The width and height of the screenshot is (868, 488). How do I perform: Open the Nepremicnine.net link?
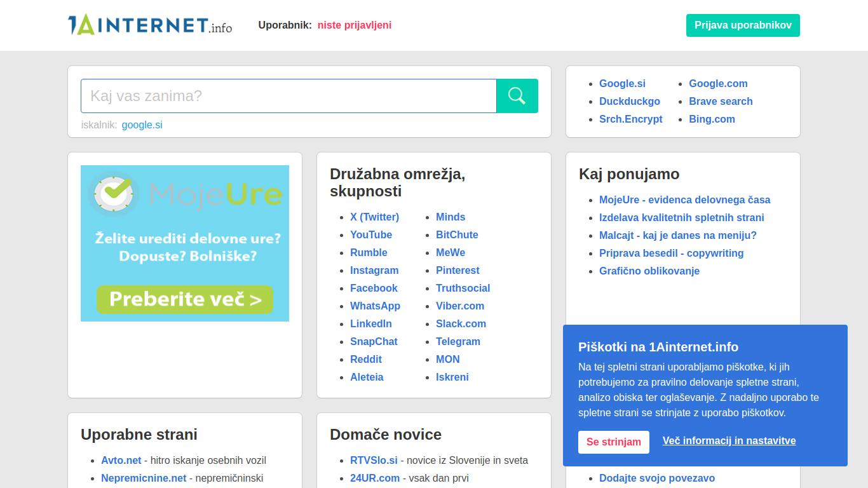click(x=144, y=478)
